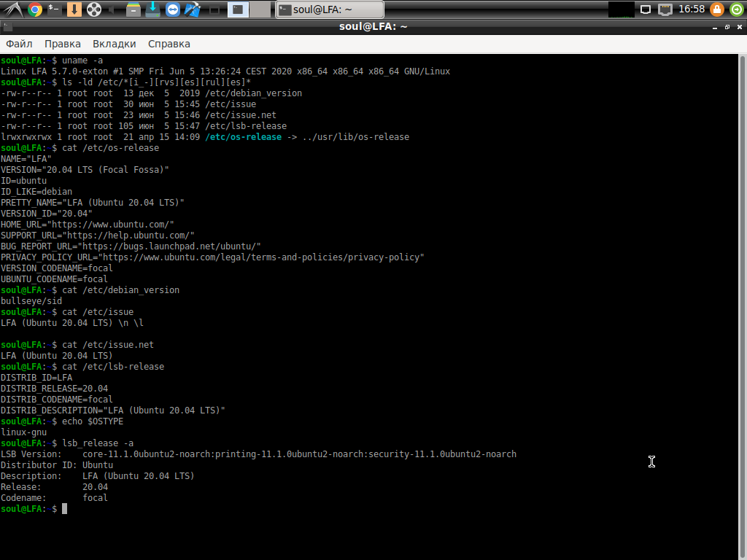Click the /etc/os-release symlink name
The image size is (747, 560).
243,137
